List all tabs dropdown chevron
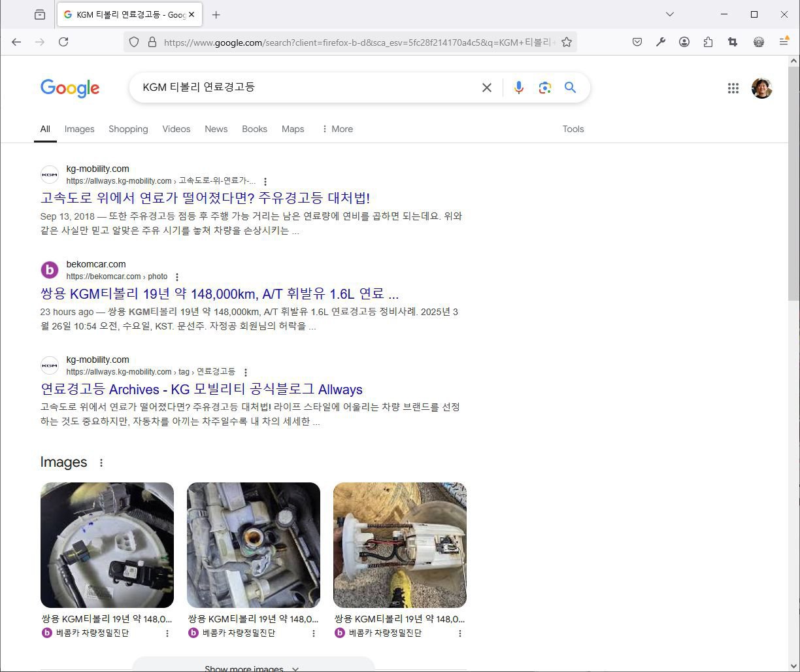Image resolution: width=800 pixels, height=672 pixels. [x=670, y=14]
